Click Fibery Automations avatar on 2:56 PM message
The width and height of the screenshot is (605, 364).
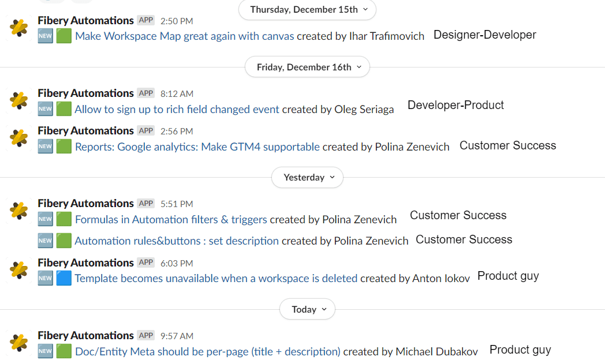coord(19,138)
